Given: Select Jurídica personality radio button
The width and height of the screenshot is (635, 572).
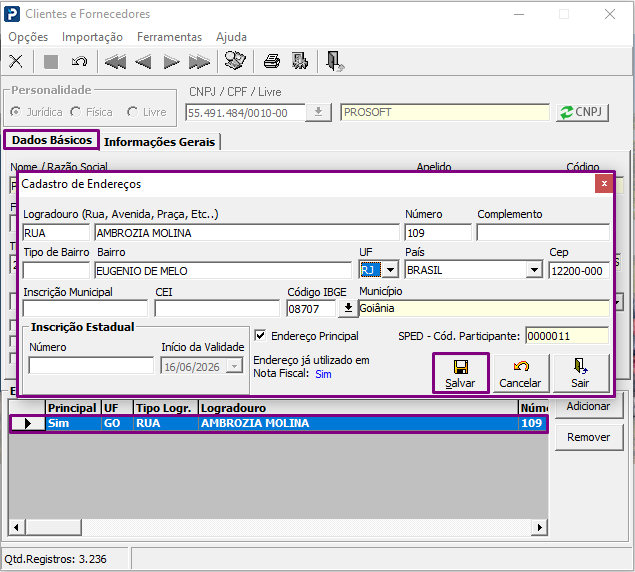Looking at the screenshot, I should (x=16, y=111).
